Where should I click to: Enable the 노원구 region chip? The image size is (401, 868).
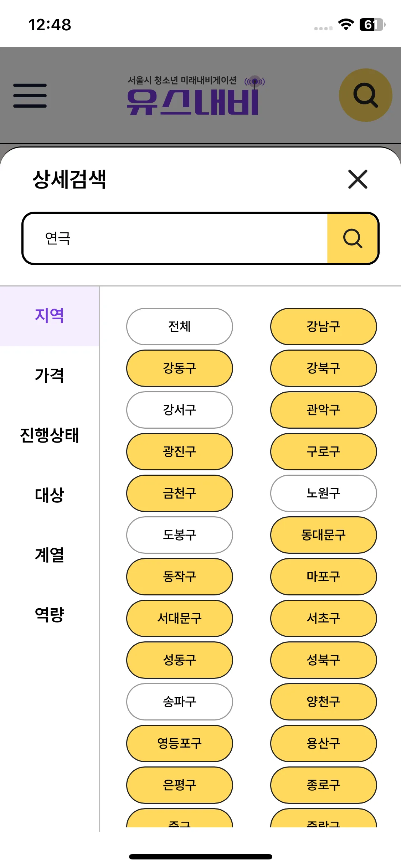click(x=324, y=493)
